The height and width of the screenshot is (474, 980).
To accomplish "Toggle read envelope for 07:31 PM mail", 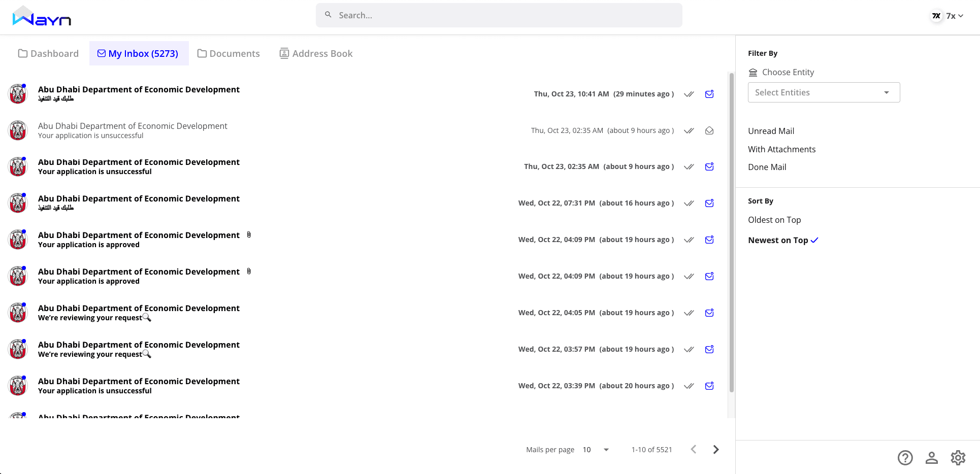I will [x=709, y=203].
